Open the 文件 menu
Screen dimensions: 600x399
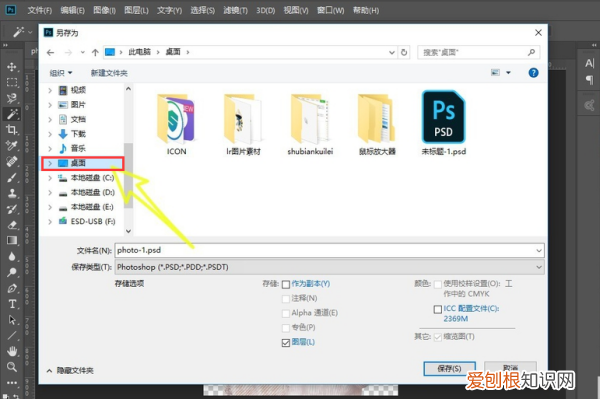(39, 10)
